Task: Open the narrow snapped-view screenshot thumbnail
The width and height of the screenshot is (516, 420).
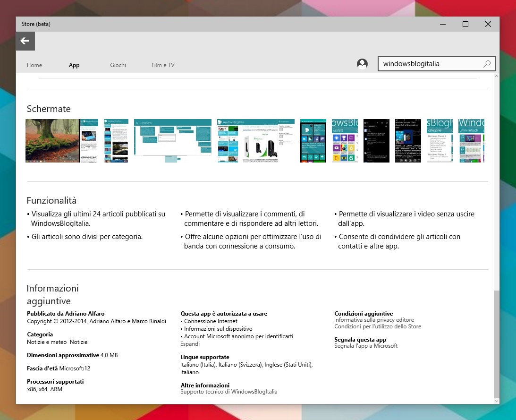Action: 116,141
